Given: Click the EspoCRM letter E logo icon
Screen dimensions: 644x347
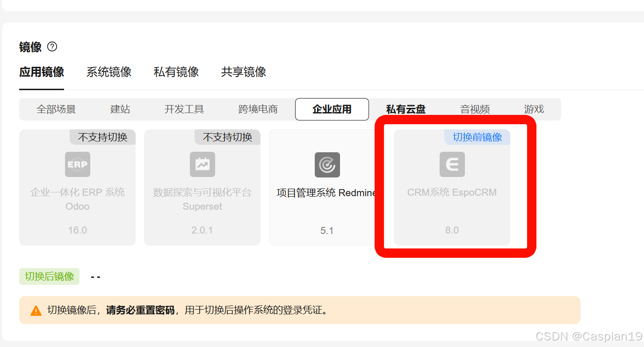Looking at the screenshot, I should (452, 164).
